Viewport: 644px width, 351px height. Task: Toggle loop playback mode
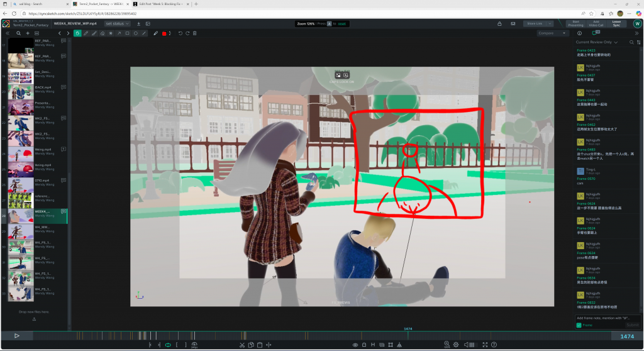[168, 345]
